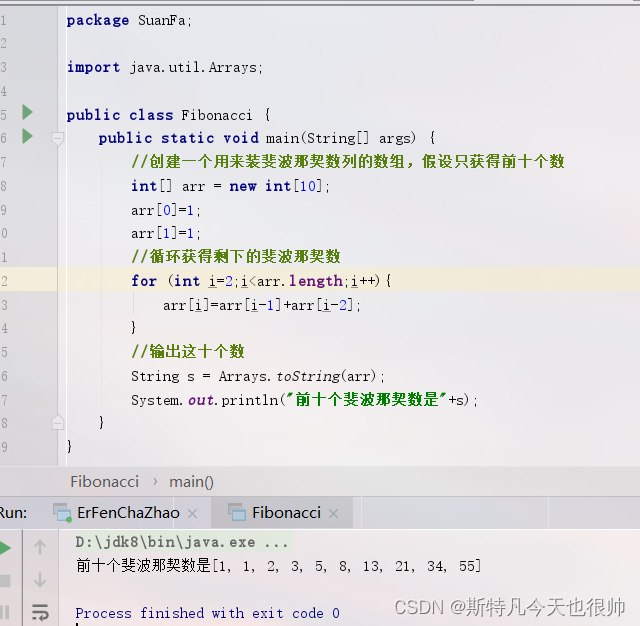Click the 'arr[1]=1;' statement
This screenshot has height=626, width=640.
166,233
